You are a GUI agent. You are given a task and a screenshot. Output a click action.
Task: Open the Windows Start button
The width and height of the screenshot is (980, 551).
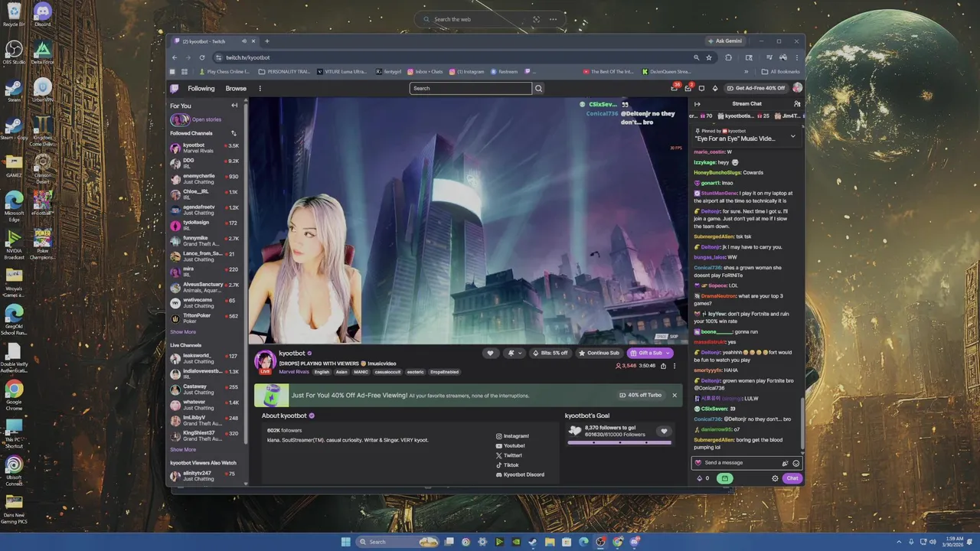point(346,542)
